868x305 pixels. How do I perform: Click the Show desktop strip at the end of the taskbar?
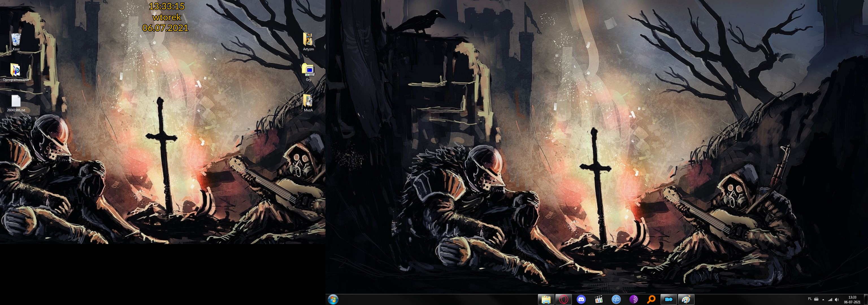(866, 299)
